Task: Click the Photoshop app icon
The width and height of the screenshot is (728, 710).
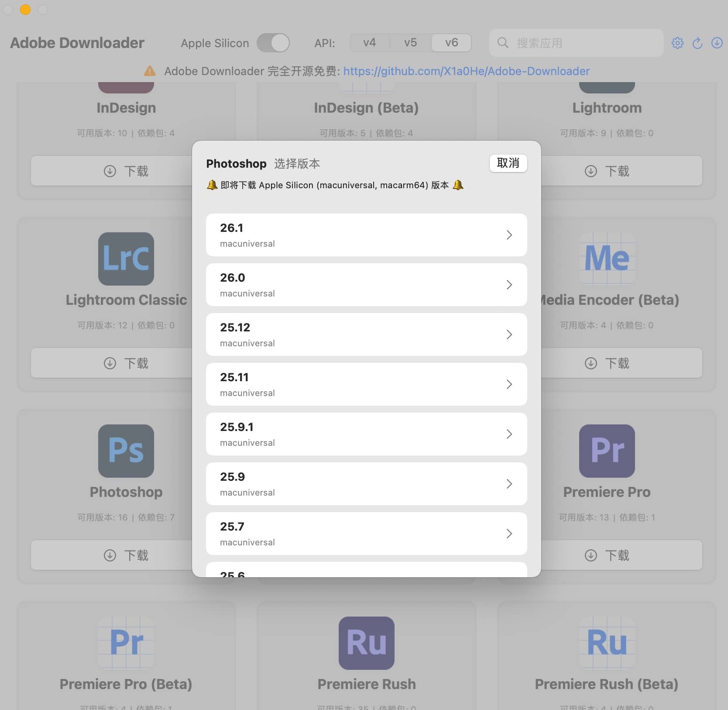Action: [126, 451]
